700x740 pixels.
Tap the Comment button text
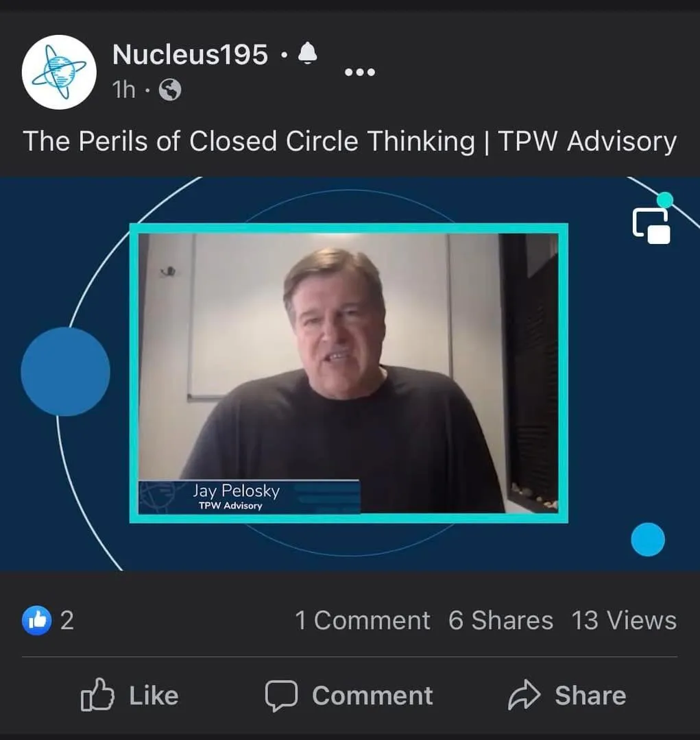tap(372, 695)
